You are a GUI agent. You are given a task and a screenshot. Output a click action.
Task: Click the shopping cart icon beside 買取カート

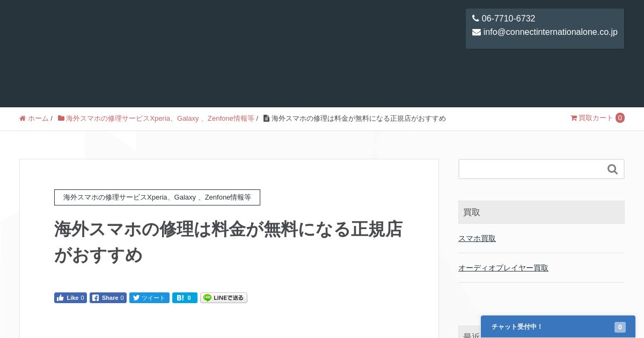pyautogui.click(x=574, y=118)
